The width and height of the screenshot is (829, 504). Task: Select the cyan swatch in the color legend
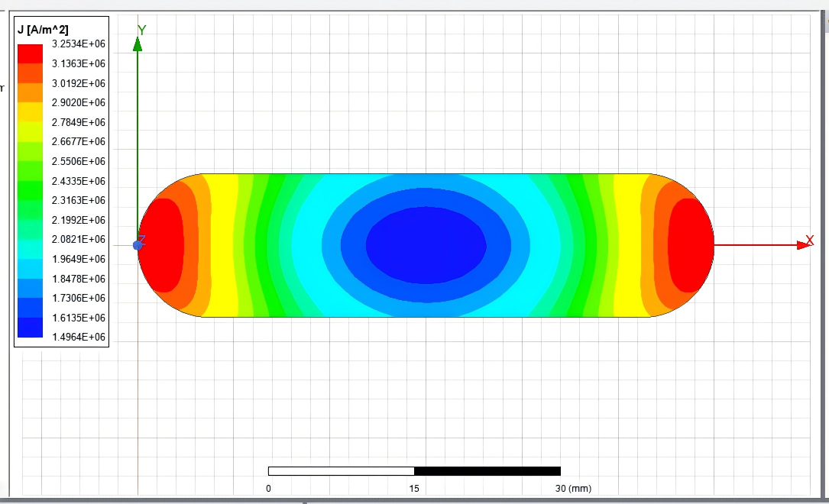click(x=30, y=249)
